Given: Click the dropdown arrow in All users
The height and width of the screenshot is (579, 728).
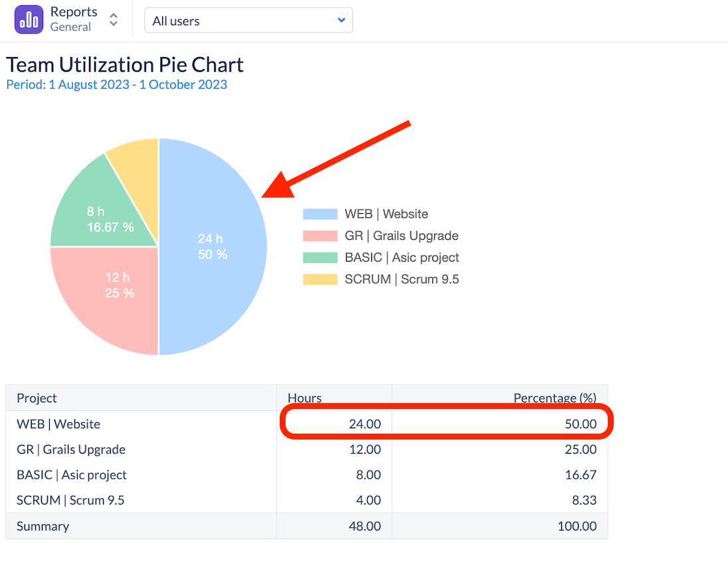Looking at the screenshot, I should click(x=341, y=21).
